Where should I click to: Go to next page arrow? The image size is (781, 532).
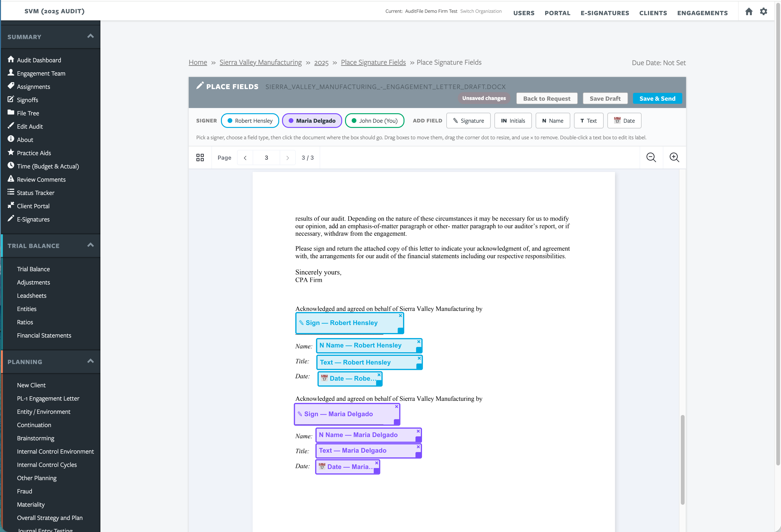287,158
